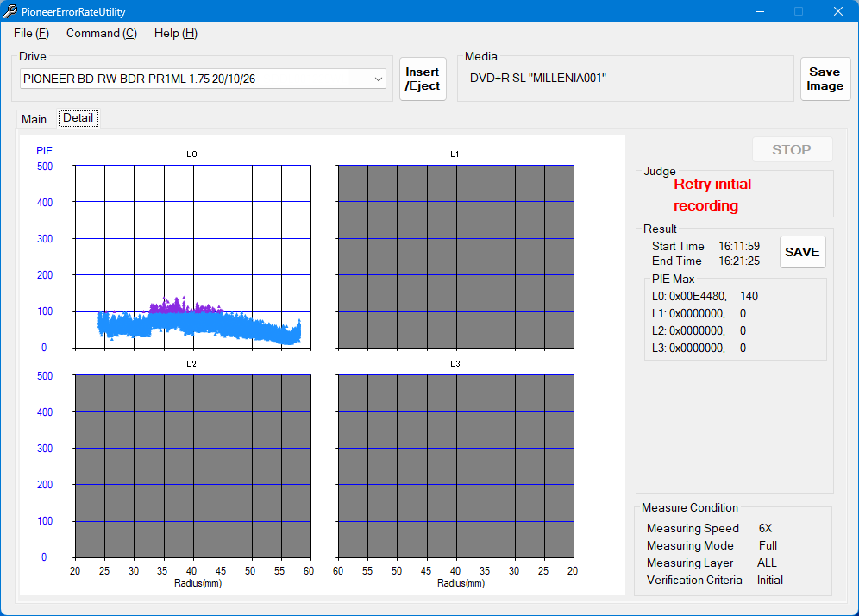This screenshot has height=616, width=859.
Task: Open the File menu
Action: (x=31, y=33)
